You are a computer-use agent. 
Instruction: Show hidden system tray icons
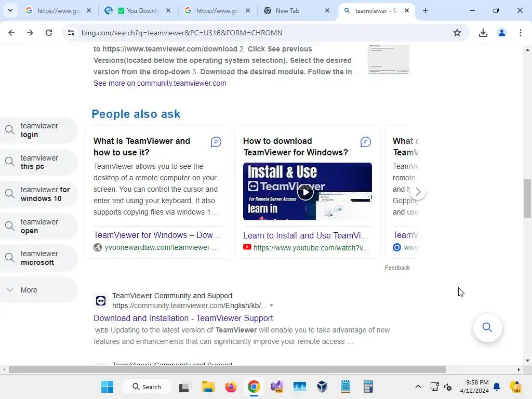point(418,387)
